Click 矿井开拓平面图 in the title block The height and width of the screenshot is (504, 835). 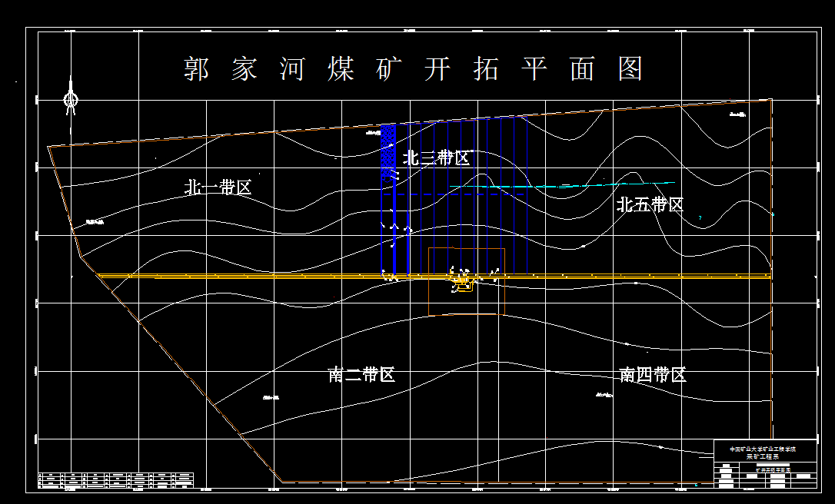[773, 470]
